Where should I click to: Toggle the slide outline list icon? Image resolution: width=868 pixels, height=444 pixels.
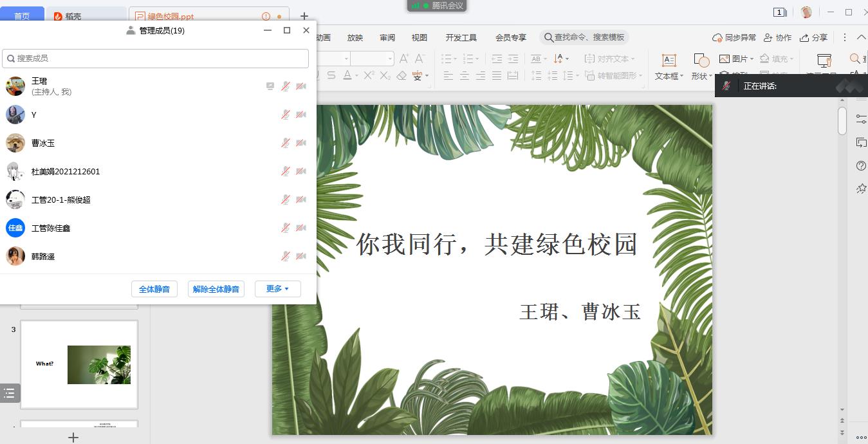[x=9, y=393]
